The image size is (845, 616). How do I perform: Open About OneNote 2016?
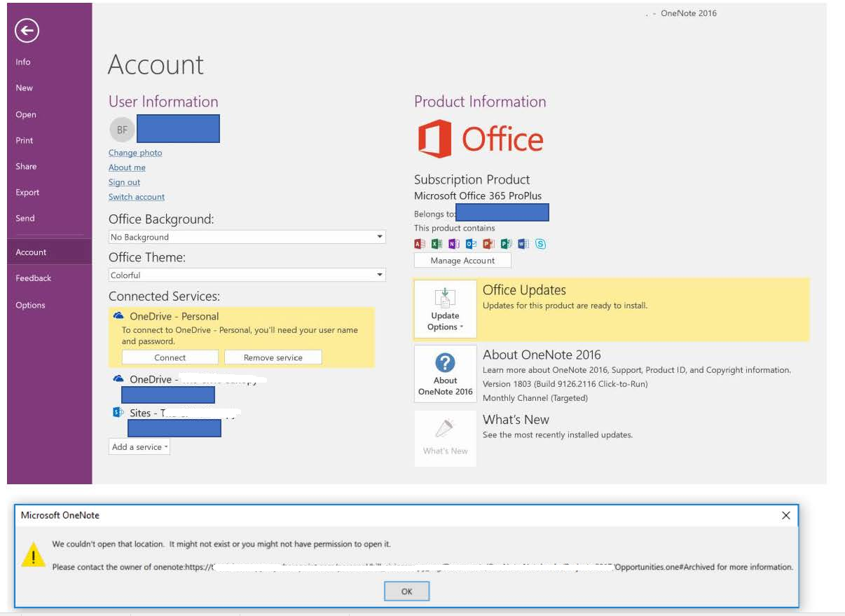point(445,374)
